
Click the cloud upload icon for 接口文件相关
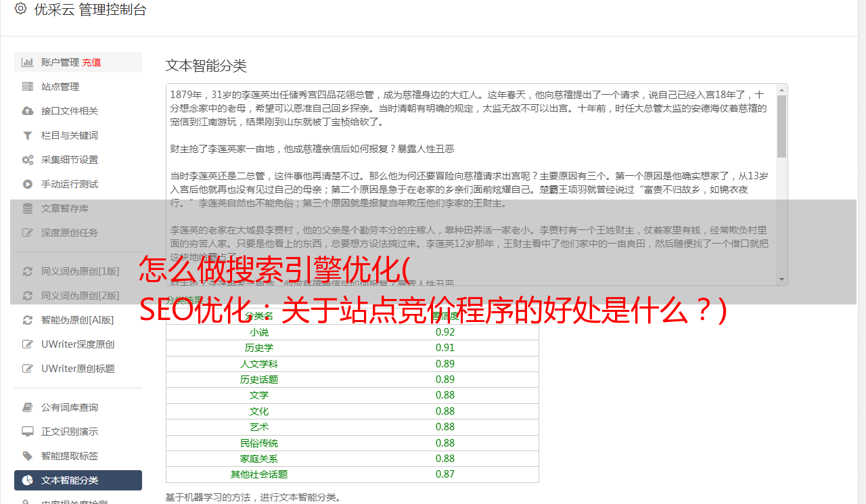(28, 111)
